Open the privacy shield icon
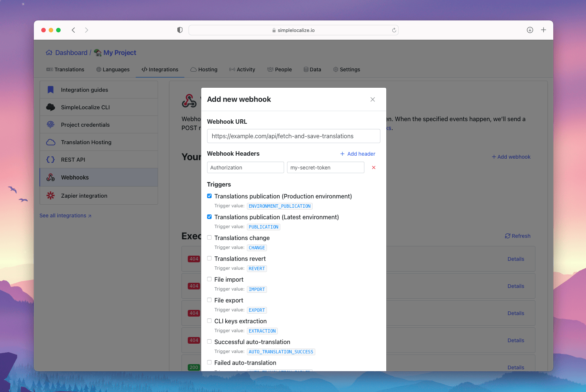This screenshot has width=586, height=392. (180, 30)
